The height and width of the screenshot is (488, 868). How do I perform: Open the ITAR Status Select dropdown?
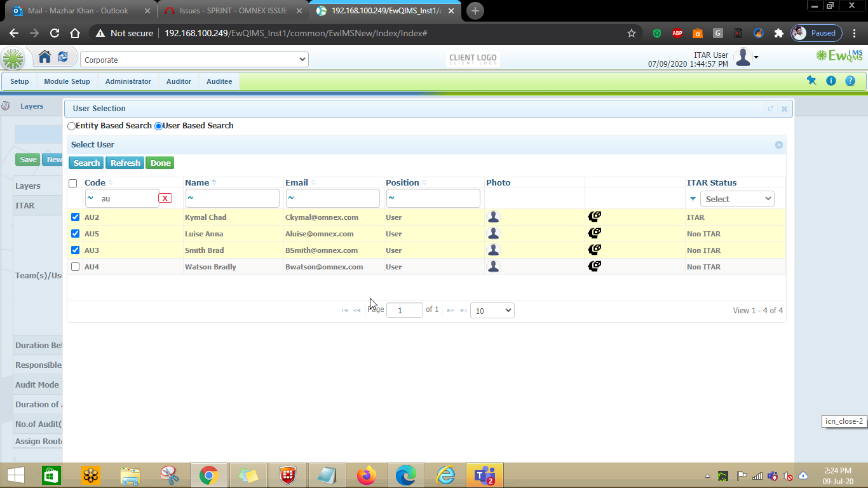coord(737,199)
